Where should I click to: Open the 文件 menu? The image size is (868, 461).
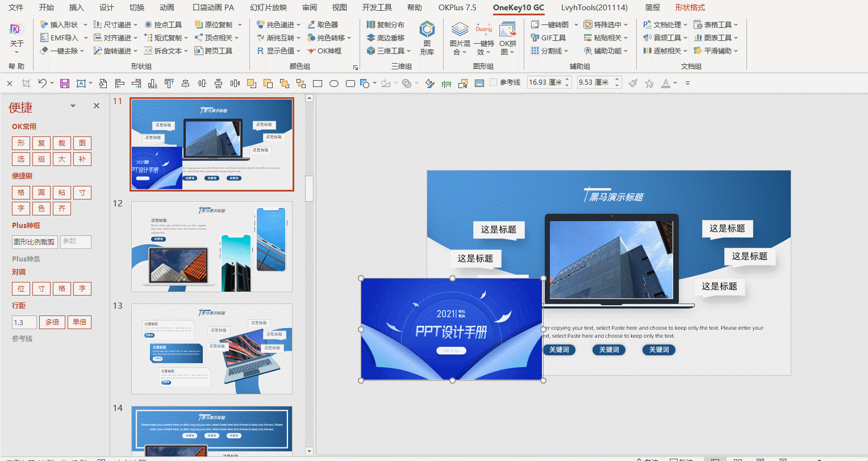(16, 7)
